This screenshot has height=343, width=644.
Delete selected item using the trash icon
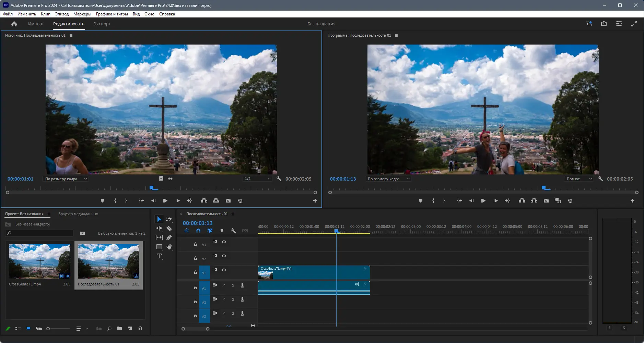pos(140,328)
